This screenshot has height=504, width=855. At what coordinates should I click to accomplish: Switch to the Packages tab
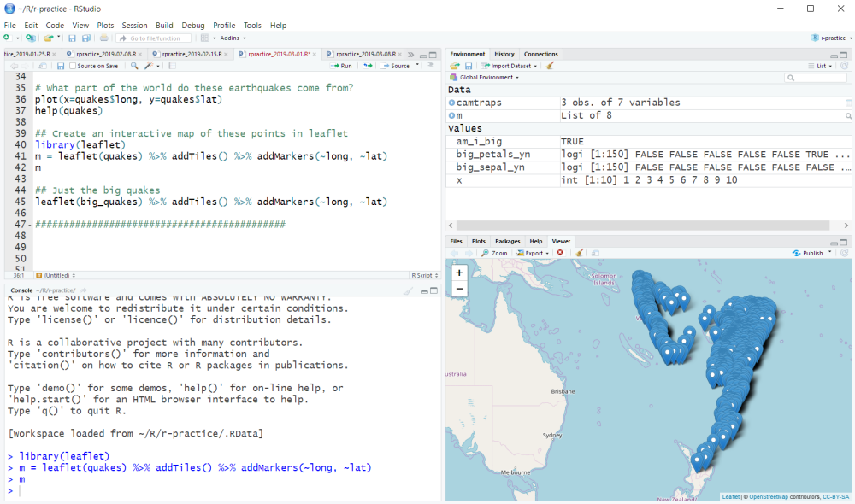tap(507, 242)
